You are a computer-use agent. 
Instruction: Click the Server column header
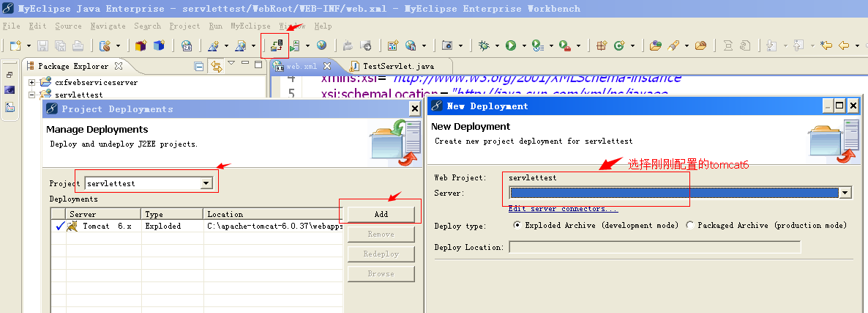[103, 214]
